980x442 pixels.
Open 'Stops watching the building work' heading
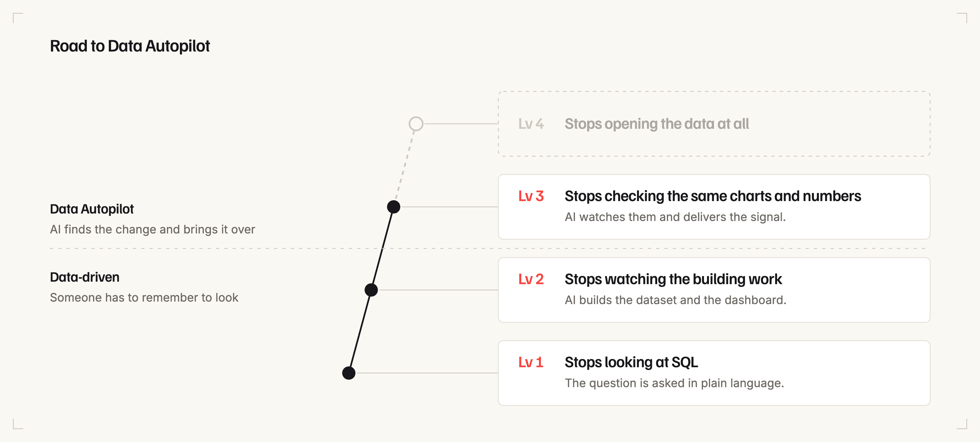673,279
